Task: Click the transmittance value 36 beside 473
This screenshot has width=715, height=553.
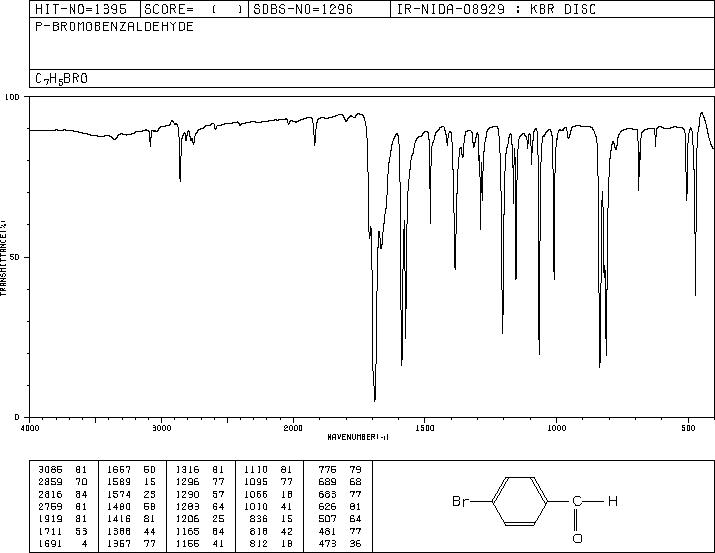Action: [355, 543]
